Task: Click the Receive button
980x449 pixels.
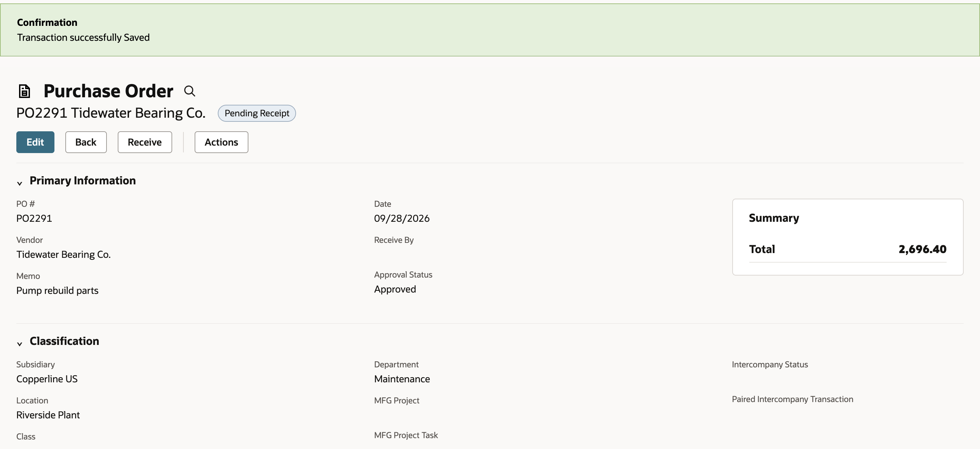Action: pyautogui.click(x=145, y=142)
